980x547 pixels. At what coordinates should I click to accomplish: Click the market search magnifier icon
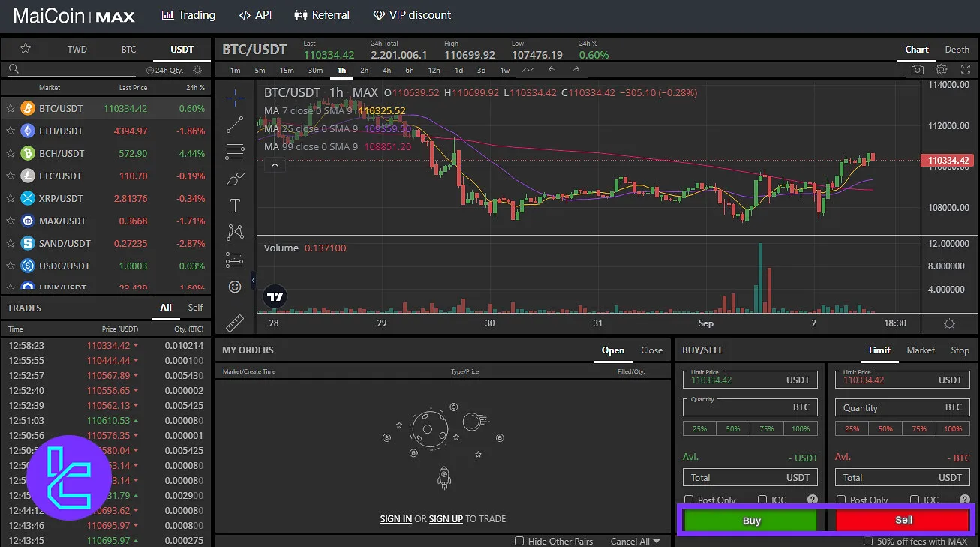tap(14, 70)
